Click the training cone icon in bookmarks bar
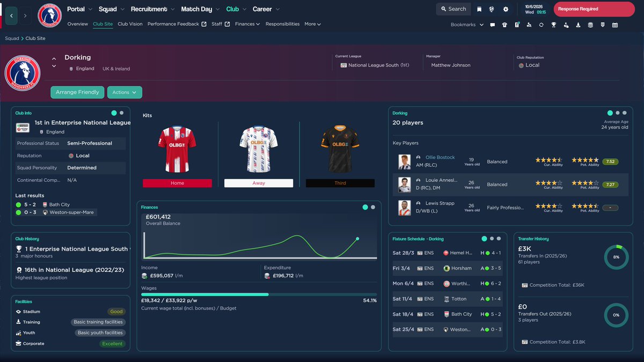The image size is (644, 362). click(578, 24)
